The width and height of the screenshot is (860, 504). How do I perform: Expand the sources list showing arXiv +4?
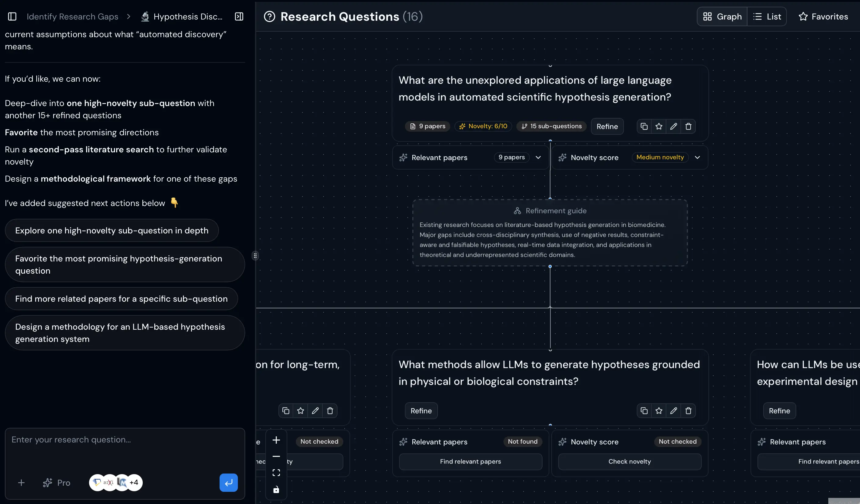[x=115, y=482]
